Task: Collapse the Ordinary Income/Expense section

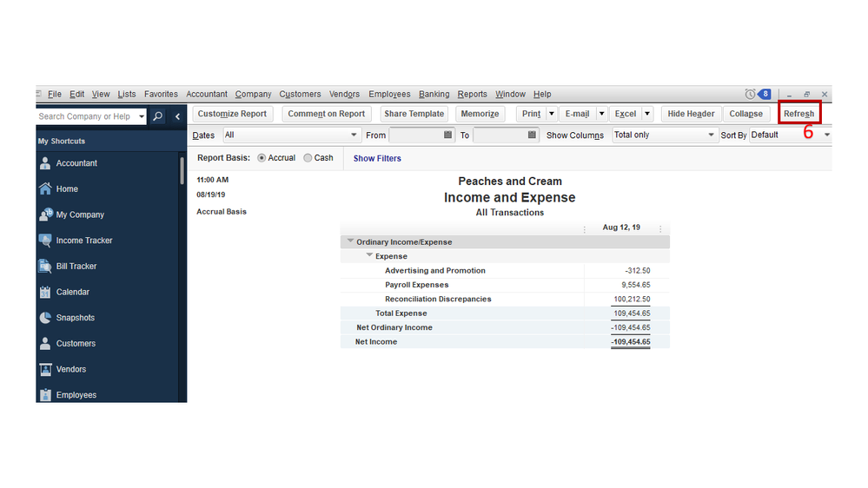Action: 350,241
